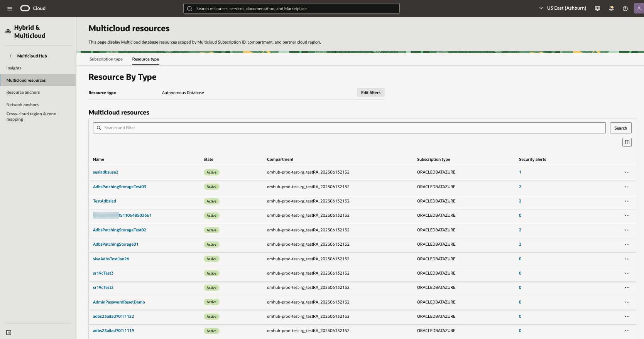
Task: Click the Security alerts column header
Action: click(x=532, y=159)
